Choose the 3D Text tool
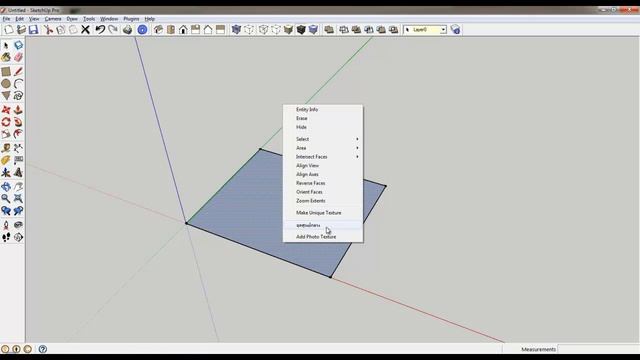 click(18, 173)
